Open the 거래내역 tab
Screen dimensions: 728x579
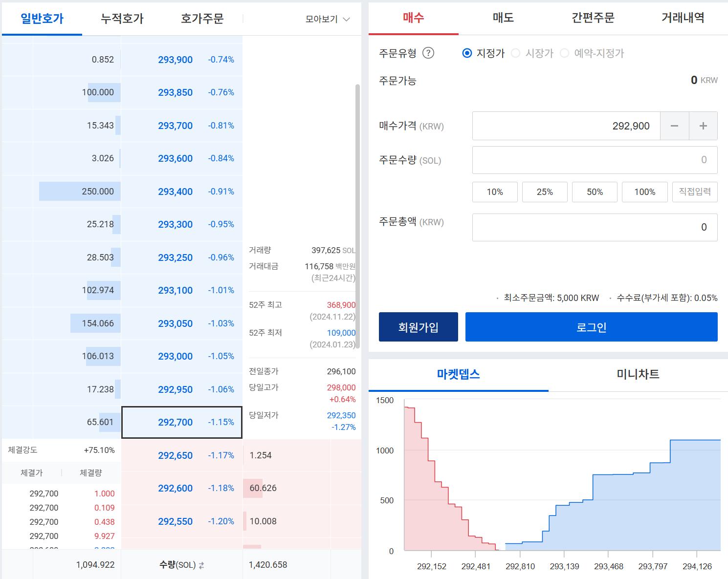tap(683, 18)
